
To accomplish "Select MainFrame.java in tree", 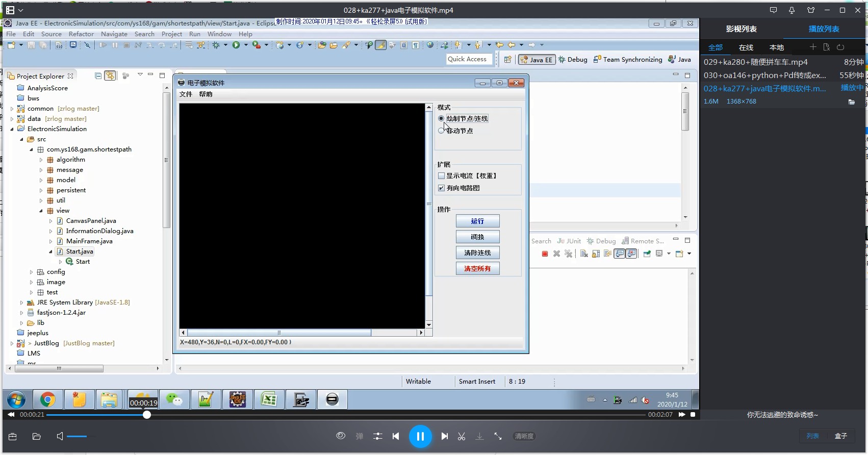I will coord(89,241).
